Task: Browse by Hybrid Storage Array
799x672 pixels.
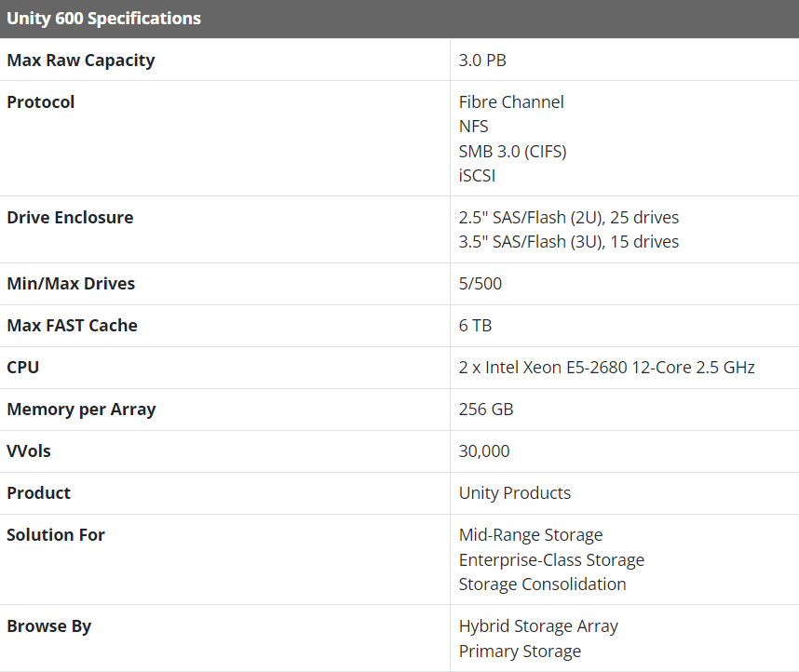Action: (538, 626)
